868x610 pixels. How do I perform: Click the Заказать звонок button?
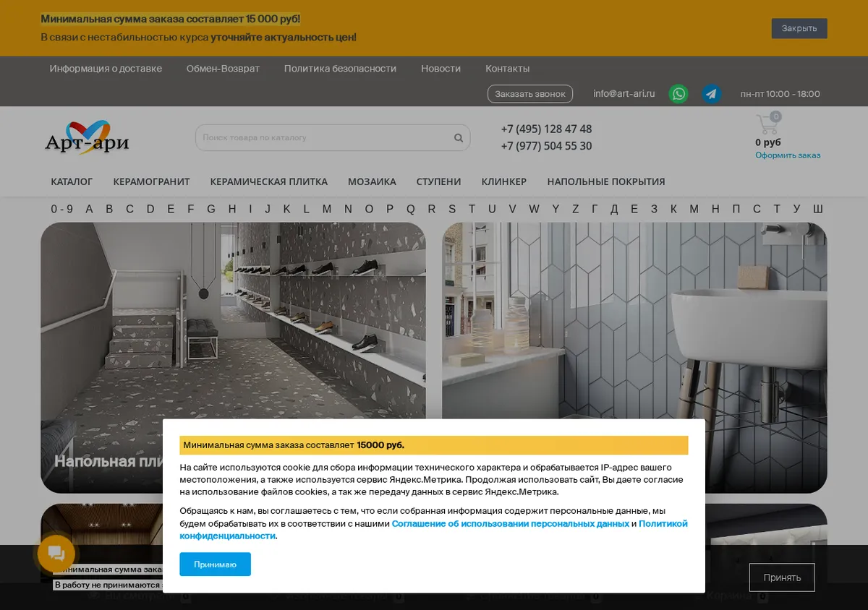tap(530, 94)
